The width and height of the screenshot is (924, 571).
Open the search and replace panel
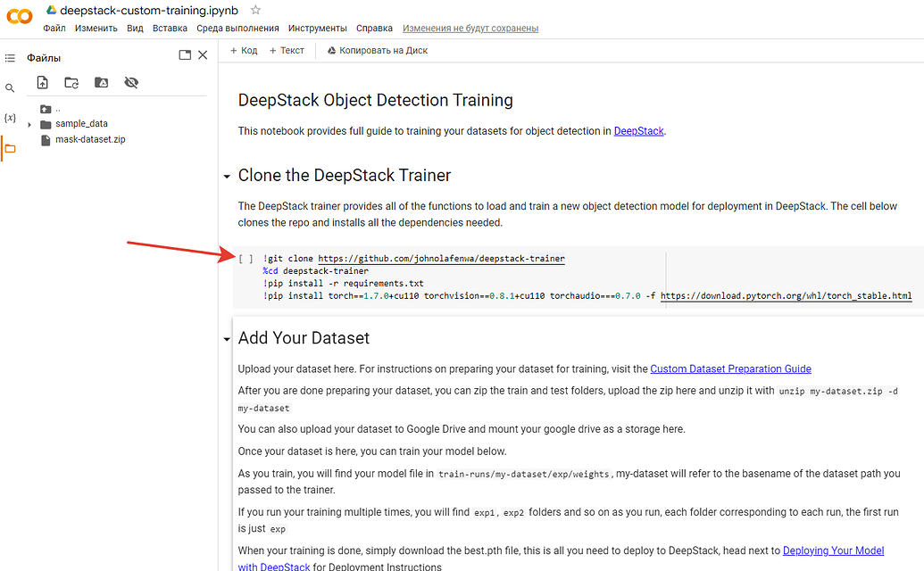point(10,87)
